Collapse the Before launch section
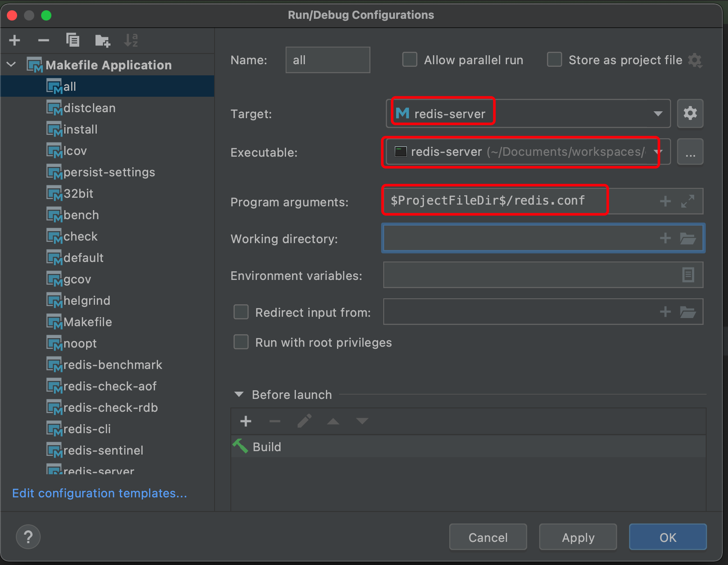 (x=239, y=394)
